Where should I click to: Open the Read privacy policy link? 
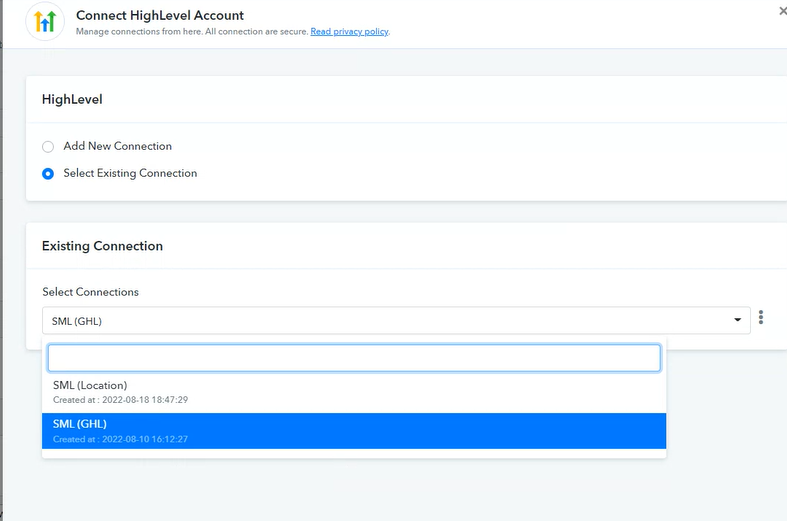(x=349, y=32)
